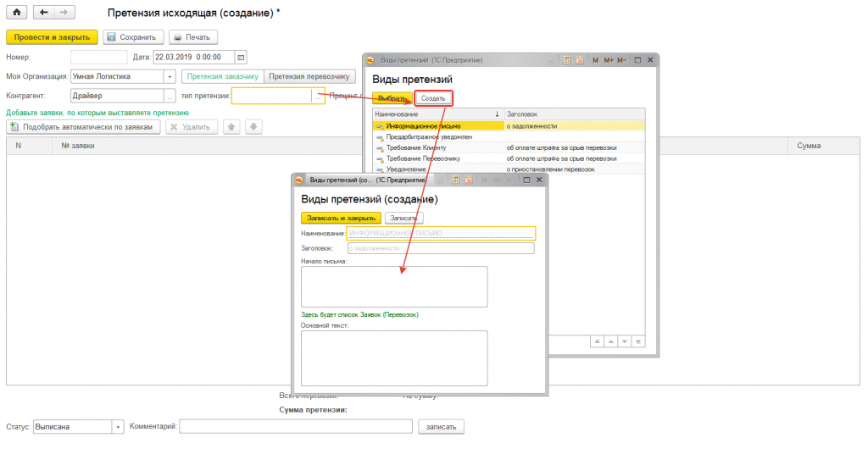Move down one item in list navigation

(625, 341)
